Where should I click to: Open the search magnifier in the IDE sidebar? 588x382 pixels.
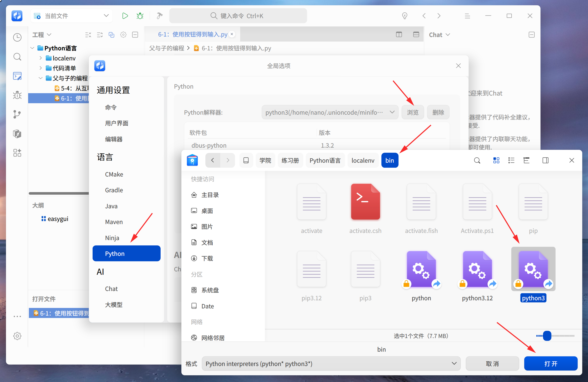click(17, 57)
